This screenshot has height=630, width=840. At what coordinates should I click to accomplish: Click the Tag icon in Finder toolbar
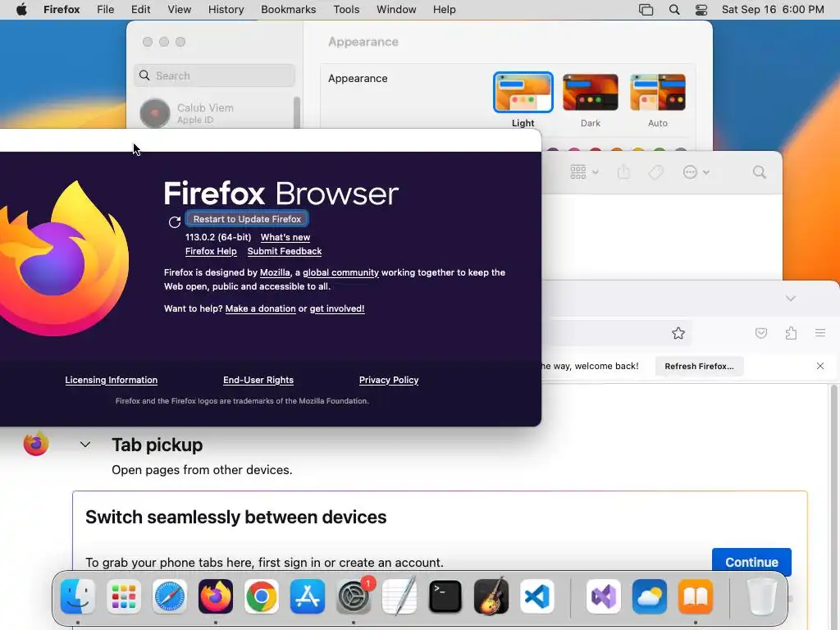(x=656, y=172)
